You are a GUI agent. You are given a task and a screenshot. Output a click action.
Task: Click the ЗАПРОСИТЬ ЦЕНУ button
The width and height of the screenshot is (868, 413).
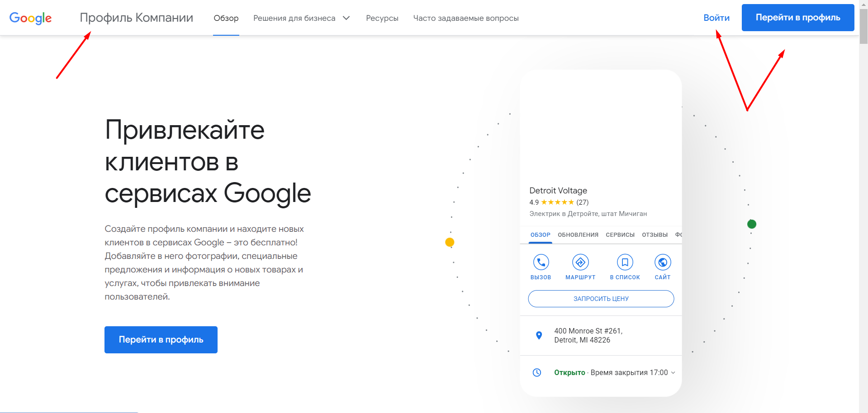(x=601, y=299)
